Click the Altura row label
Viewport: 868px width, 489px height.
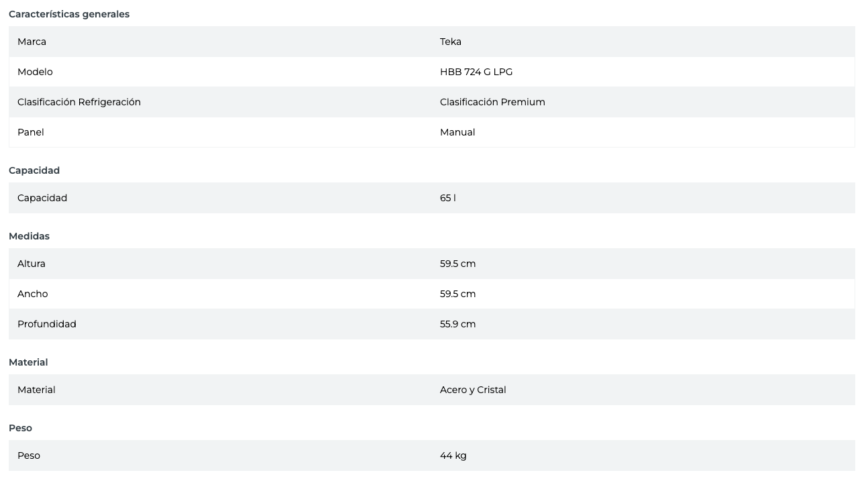tap(32, 264)
